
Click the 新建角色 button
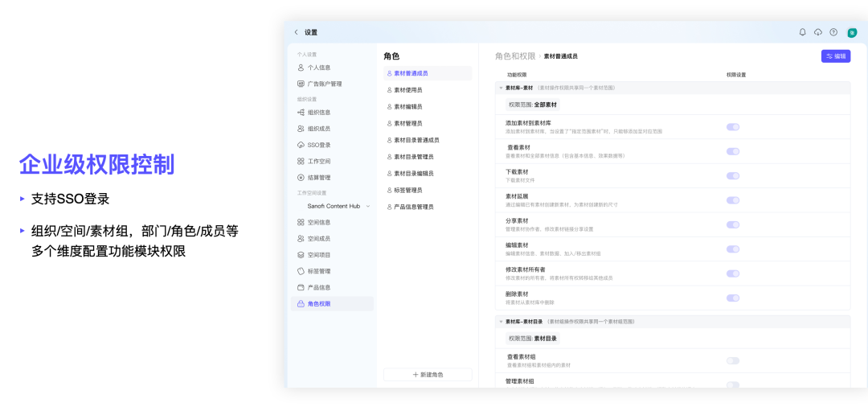point(428,375)
